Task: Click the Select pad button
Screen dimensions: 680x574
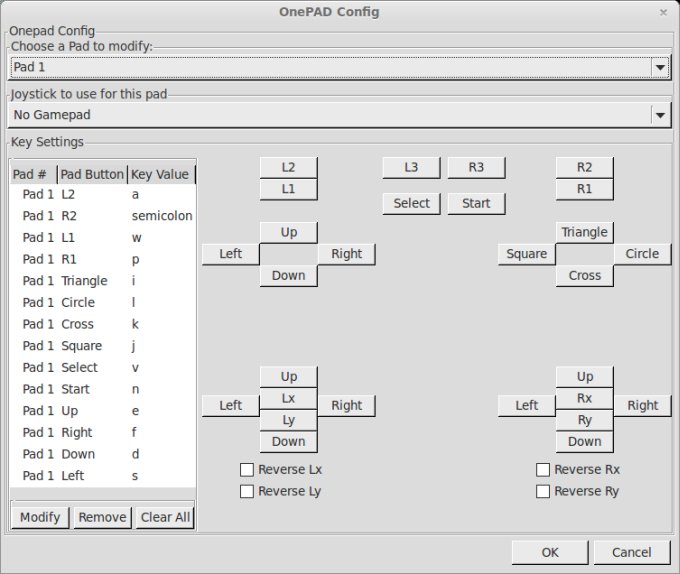Action: click(411, 203)
